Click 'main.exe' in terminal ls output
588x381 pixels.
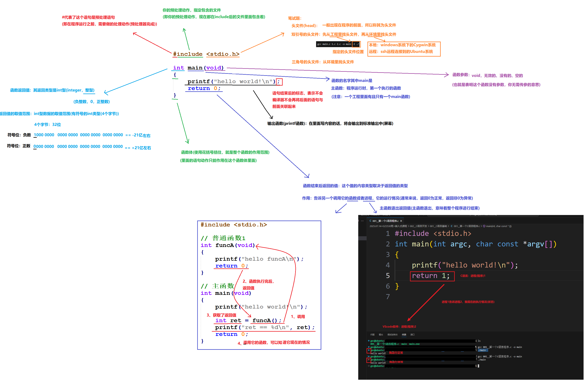click(x=414, y=344)
